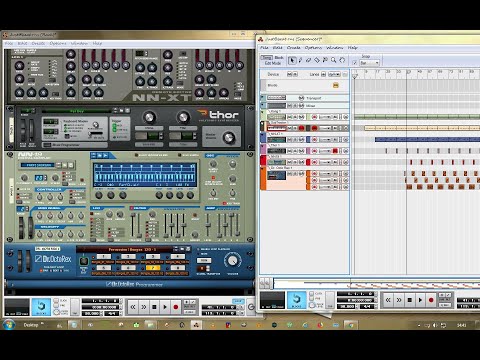Click the Windows Start button
Screen dimensions: 480x360
pos(9,324)
